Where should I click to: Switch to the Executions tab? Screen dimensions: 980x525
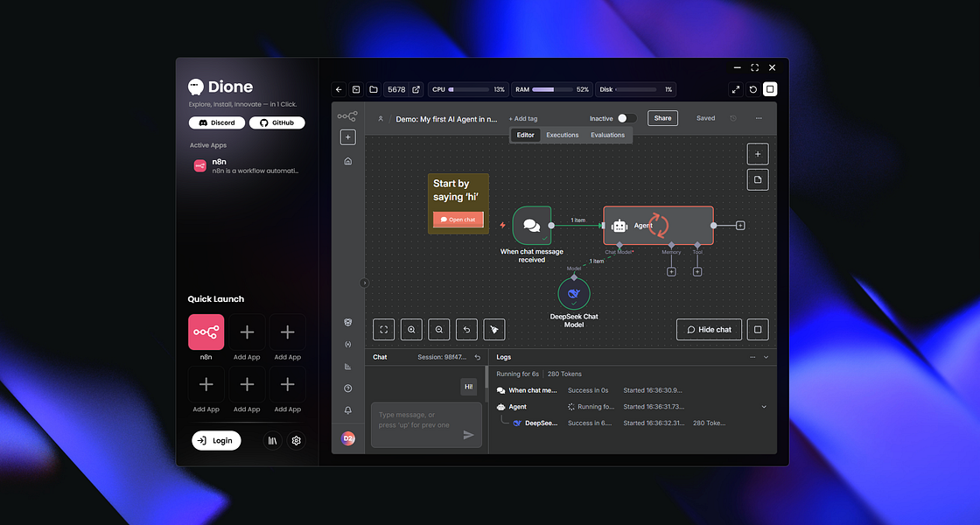(563, 135)
